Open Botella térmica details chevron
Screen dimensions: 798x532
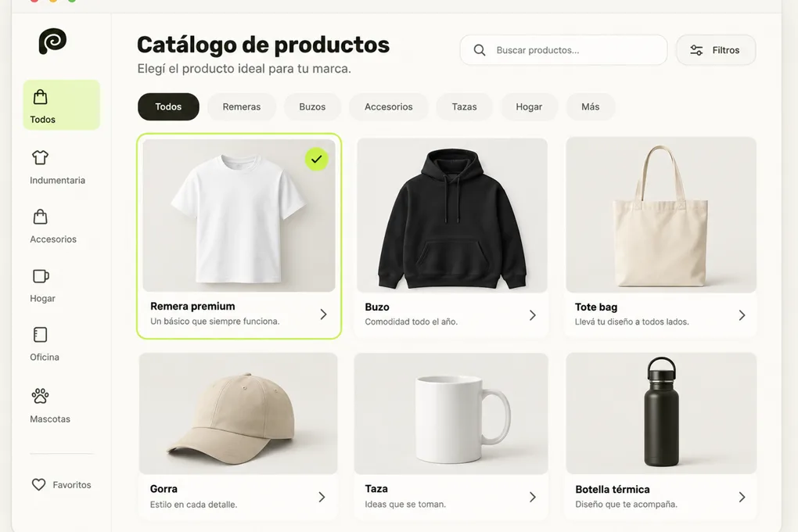pos(742,497)
